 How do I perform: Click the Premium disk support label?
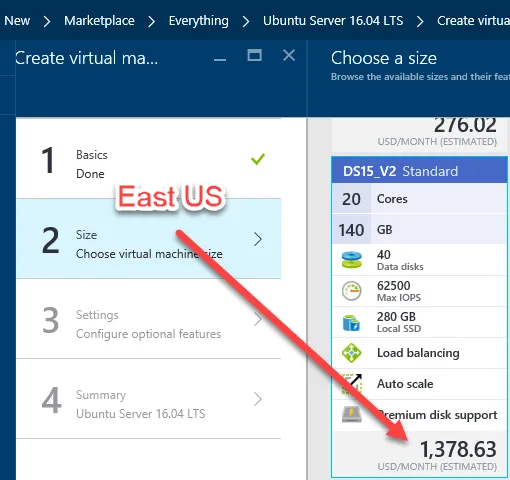click(x=437, y=415)
